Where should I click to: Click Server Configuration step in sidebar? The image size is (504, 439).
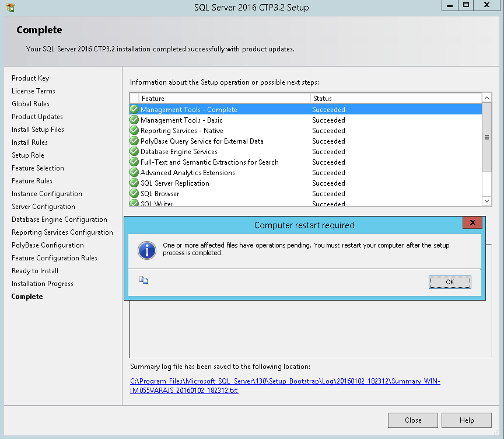click(43, 207)
